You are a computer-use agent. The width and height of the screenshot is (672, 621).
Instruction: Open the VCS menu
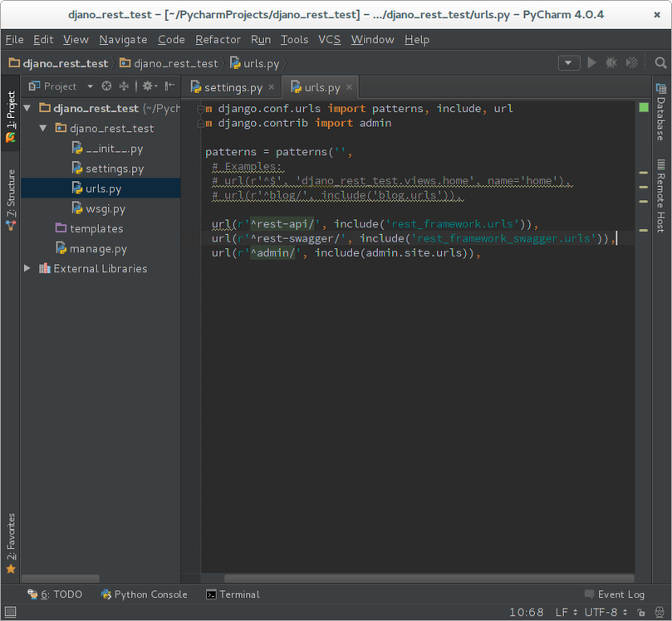[329, 39]
